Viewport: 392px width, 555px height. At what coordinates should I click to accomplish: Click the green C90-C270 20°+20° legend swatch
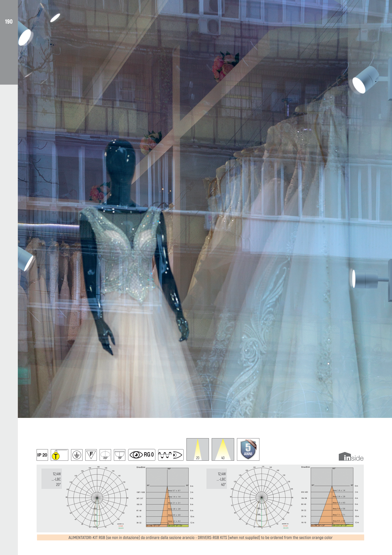click(x=342, y=525)
